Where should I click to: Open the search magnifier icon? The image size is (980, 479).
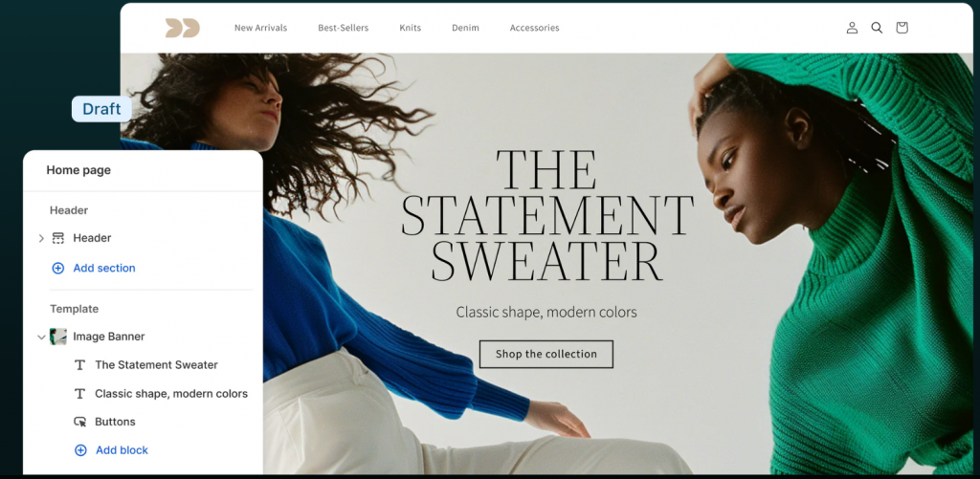[877, 28]
